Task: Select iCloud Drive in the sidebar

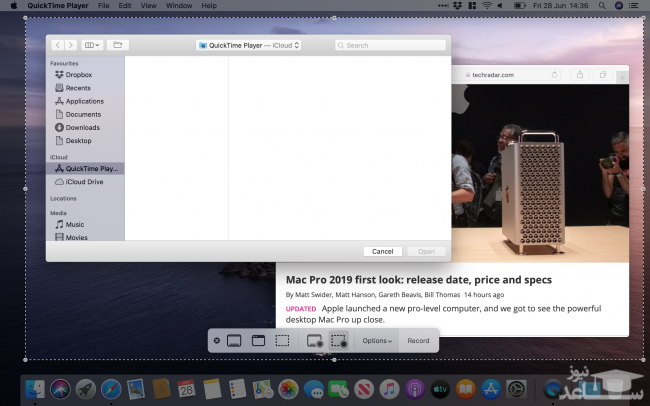Action: (84, 182)
